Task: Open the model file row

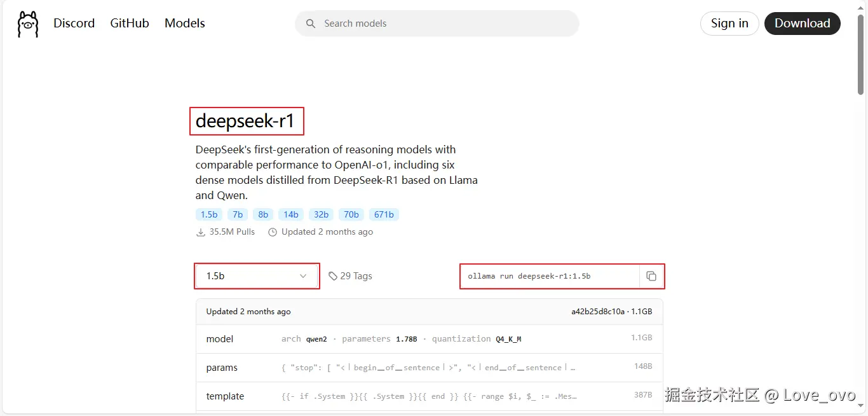Action: coord(429,339)
